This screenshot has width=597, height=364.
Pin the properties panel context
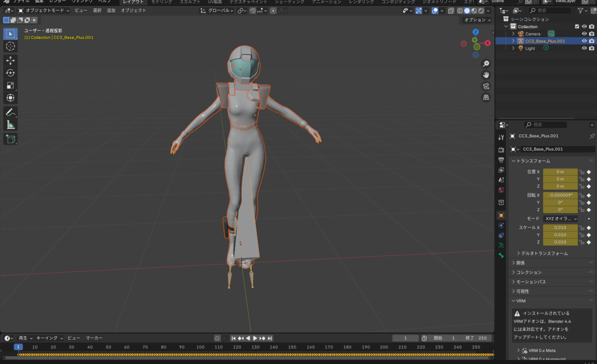click(x=592, y=136)
